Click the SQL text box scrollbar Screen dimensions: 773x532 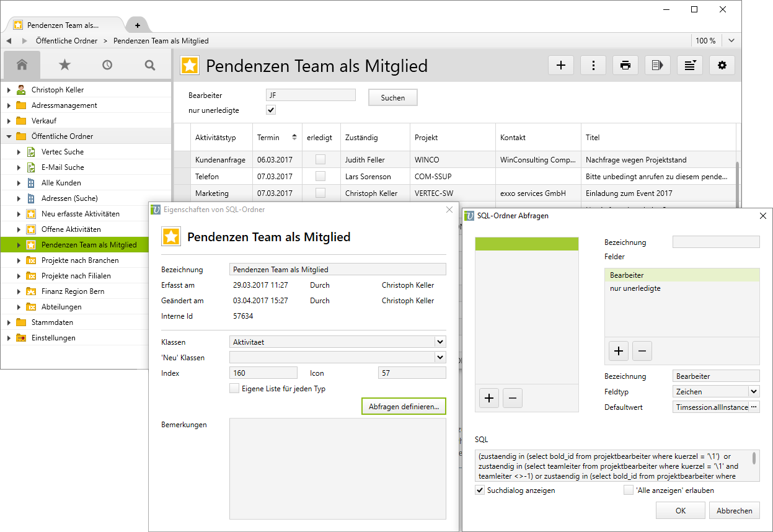pos(754,459)
